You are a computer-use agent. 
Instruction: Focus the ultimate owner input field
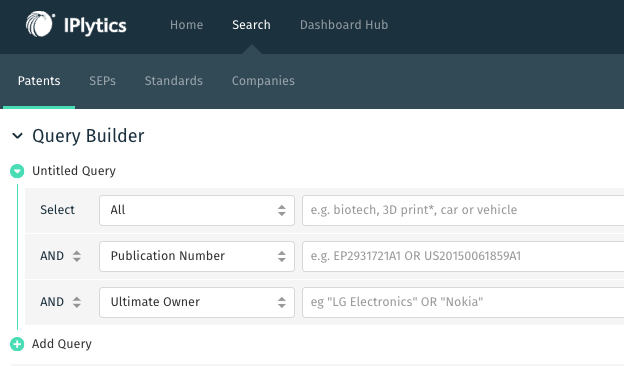click(x=463, y=302)
